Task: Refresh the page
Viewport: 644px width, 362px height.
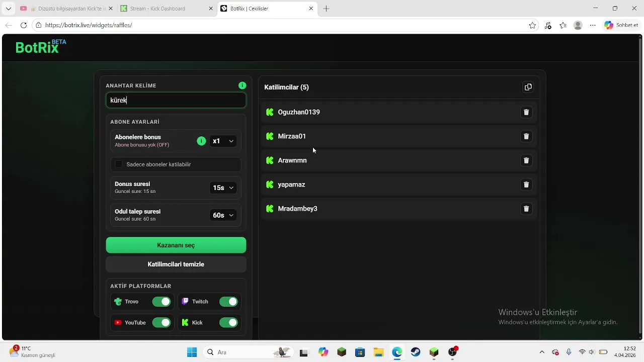Action: click(x=24, y=25)
